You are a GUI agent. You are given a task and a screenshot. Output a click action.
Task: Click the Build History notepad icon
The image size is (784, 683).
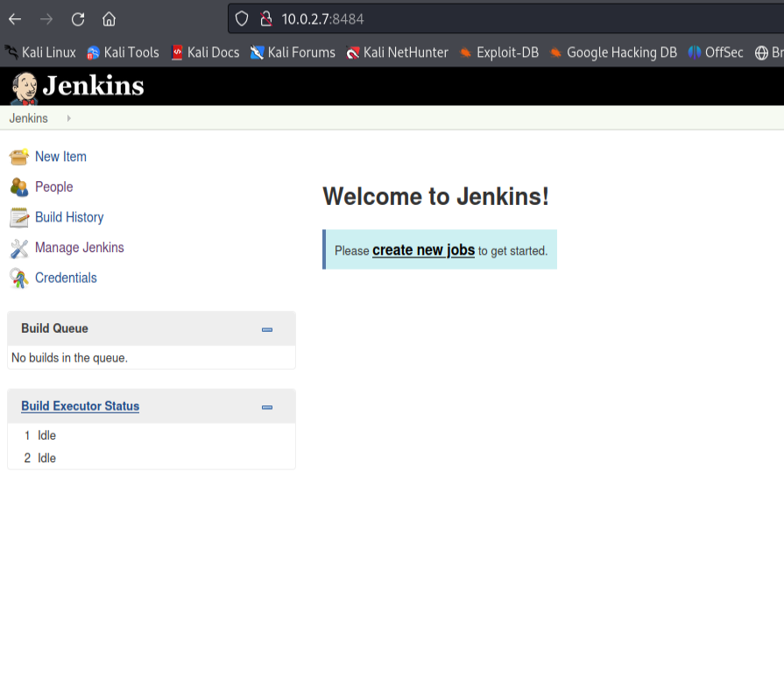[x=19, y=217]
